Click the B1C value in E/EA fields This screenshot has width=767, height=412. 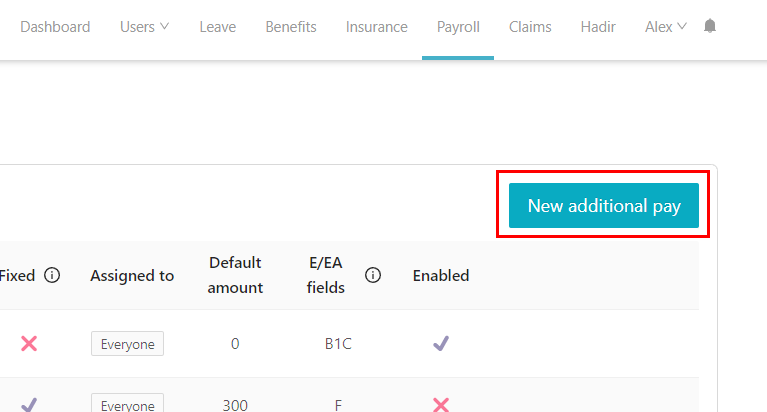tap(338, 344)
